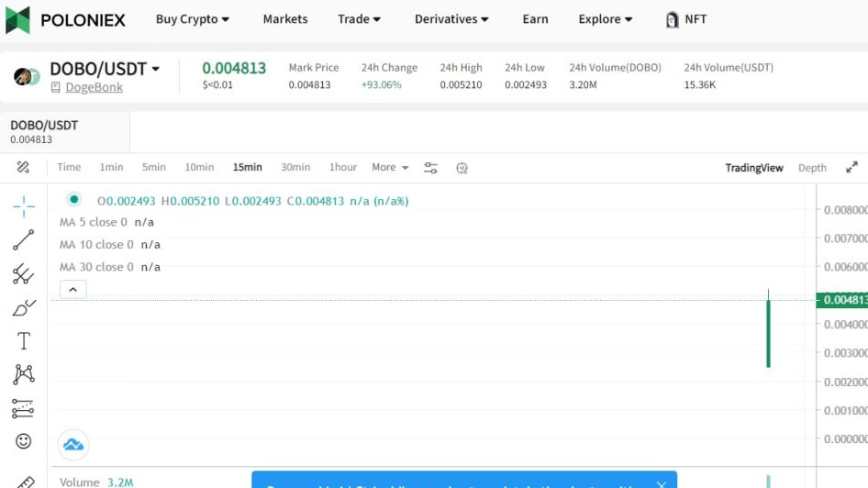Switch to the 10min interval

tap(199, 167)
